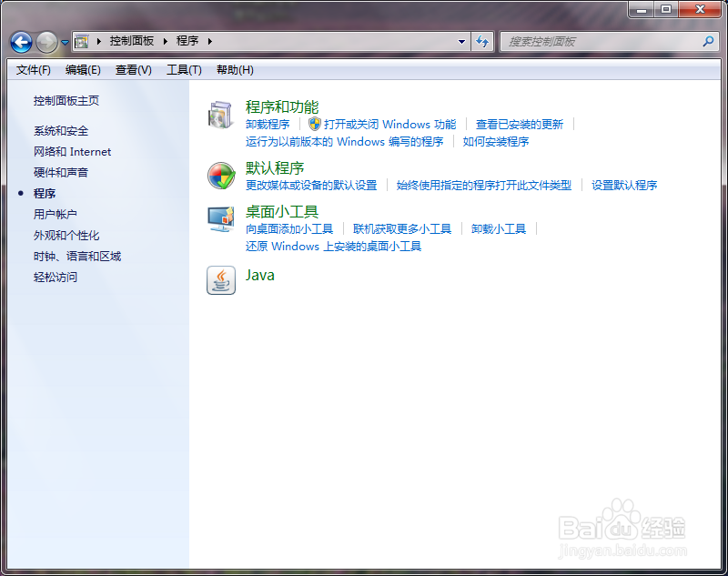Screen dimensions: 728x576
Task: Click the refresh button next to address bar
Action: (482, 41)
